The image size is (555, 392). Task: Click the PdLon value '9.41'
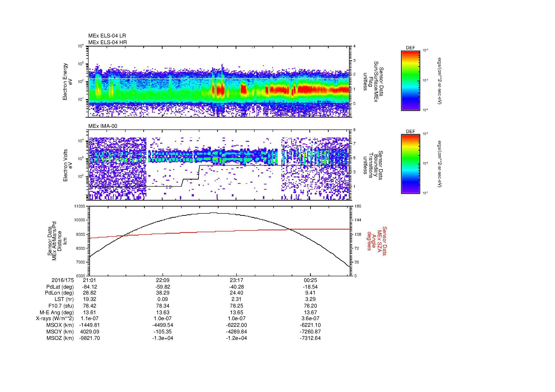[x=310, y=293]
